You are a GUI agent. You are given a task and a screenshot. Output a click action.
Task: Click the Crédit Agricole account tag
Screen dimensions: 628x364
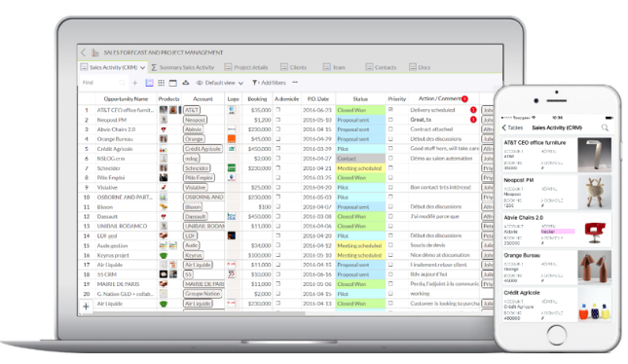click(x=203, y=149)
